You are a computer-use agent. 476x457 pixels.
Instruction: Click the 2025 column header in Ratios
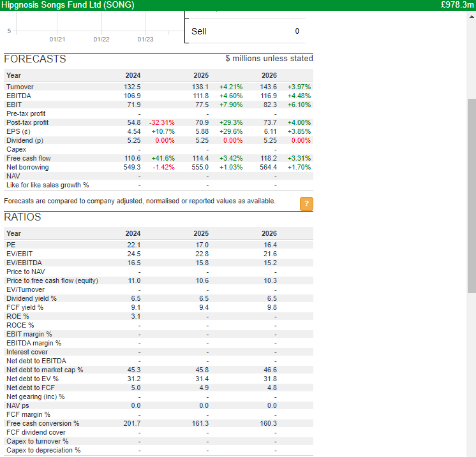click(201, 233)
